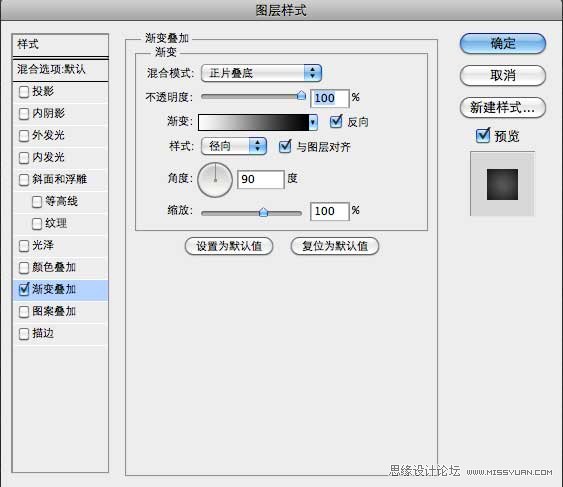The height and width of the screenshot is (487, 563).
Task: Enable the 图案叠加 (Pattern Overlay) checkbox
Action: pos(24,312)
